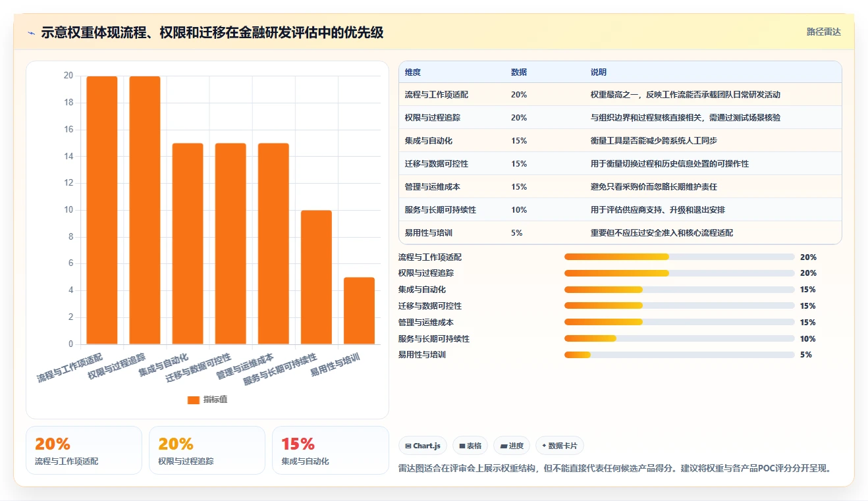The width and height of the screenshot is (868, 501).
Task: Open the 15% 集成与自动化 stat card
Action: click(x=331, y=450)
